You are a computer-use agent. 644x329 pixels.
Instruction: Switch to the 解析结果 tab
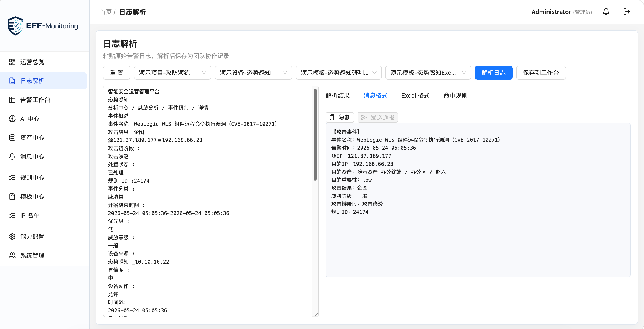337,95
